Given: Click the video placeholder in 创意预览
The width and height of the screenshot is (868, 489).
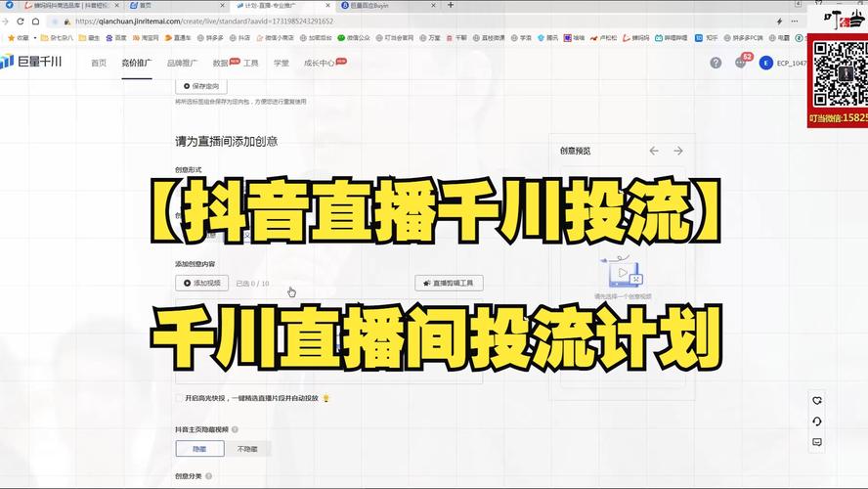Looking at the screenshot, I should click(623, 273).
